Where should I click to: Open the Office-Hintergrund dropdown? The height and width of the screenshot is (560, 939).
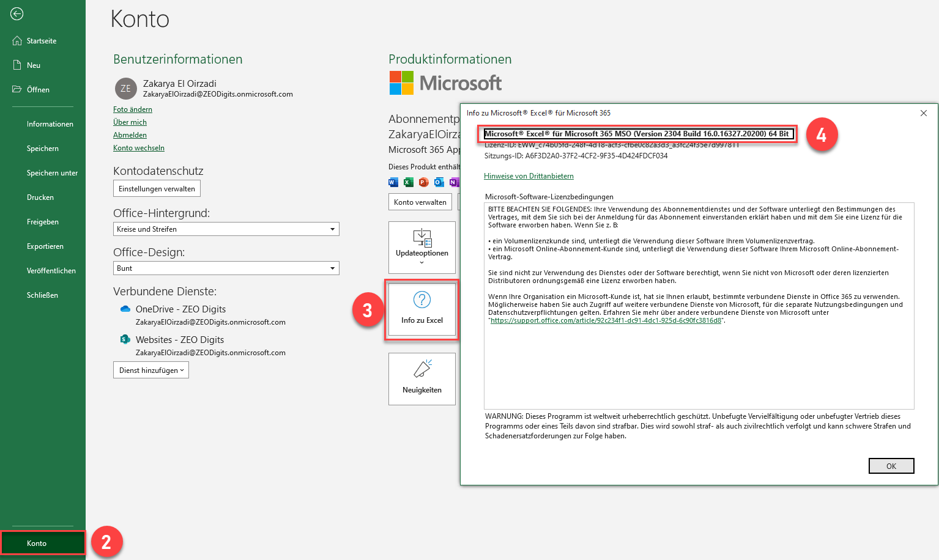point(226,229)
